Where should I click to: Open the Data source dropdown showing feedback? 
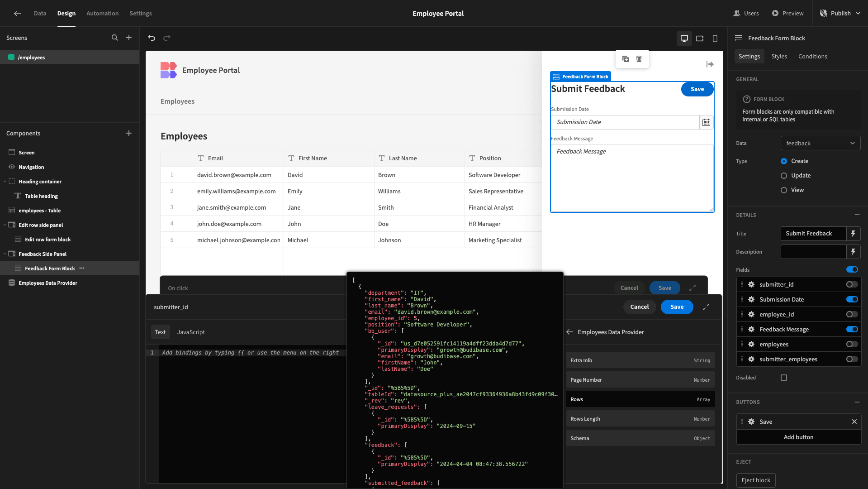(x=821, y=143)
